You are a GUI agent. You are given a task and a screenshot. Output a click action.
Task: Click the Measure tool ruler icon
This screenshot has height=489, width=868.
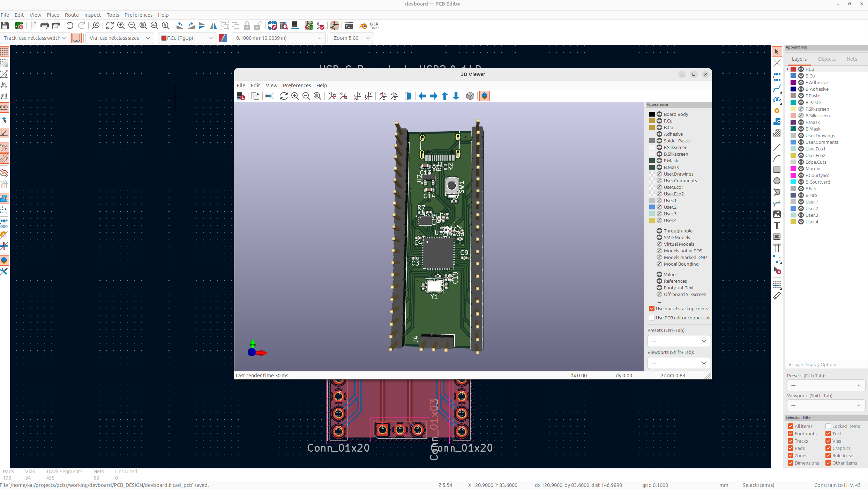777,296
